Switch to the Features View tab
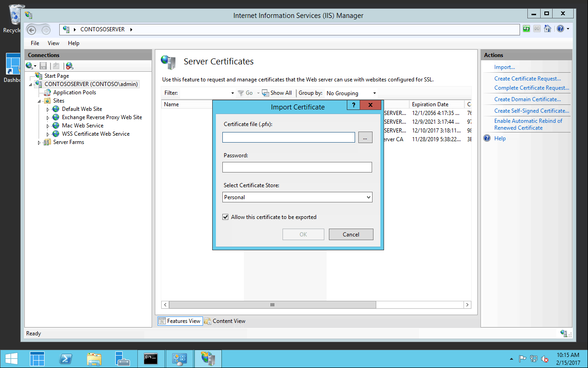Viewport: 588px width, 368px height. point(180,321)
